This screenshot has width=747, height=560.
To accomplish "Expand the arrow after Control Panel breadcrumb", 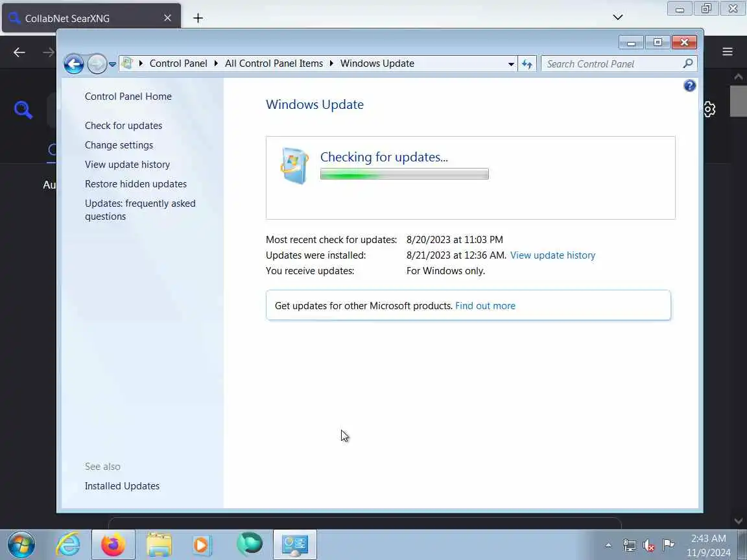I will 216,64.
